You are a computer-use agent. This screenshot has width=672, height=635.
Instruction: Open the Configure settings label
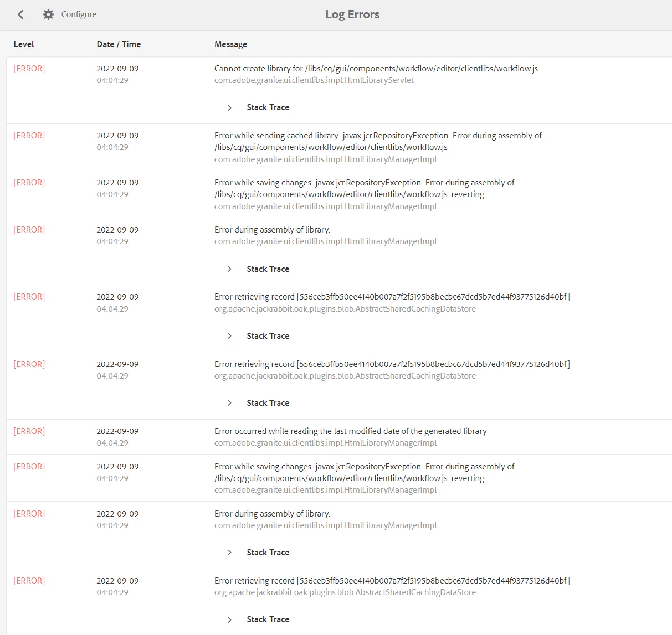(x=79, y=14)
